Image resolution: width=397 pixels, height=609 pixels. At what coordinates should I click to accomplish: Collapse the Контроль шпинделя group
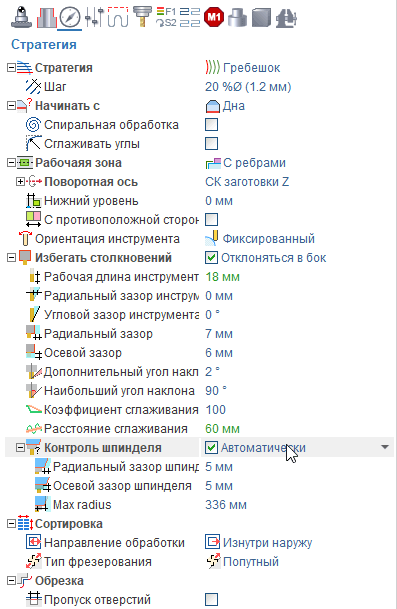pyautogui.click(x=20, y=448)
